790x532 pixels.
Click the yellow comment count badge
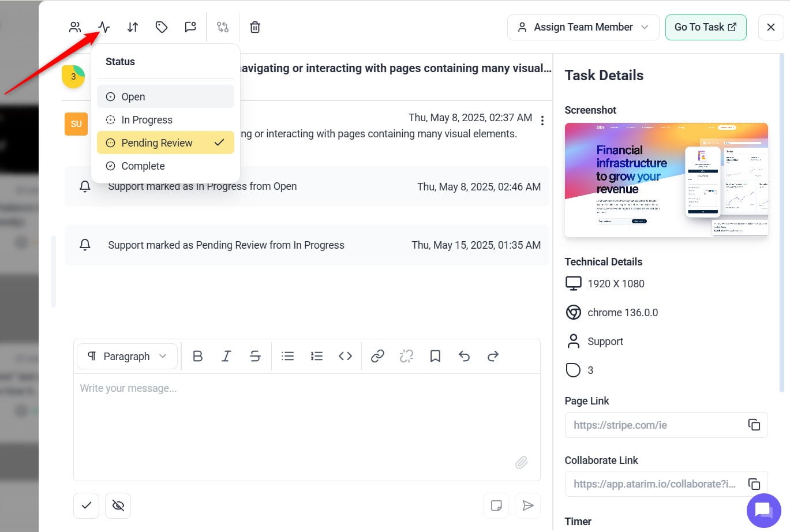click(x=73, y=76)
